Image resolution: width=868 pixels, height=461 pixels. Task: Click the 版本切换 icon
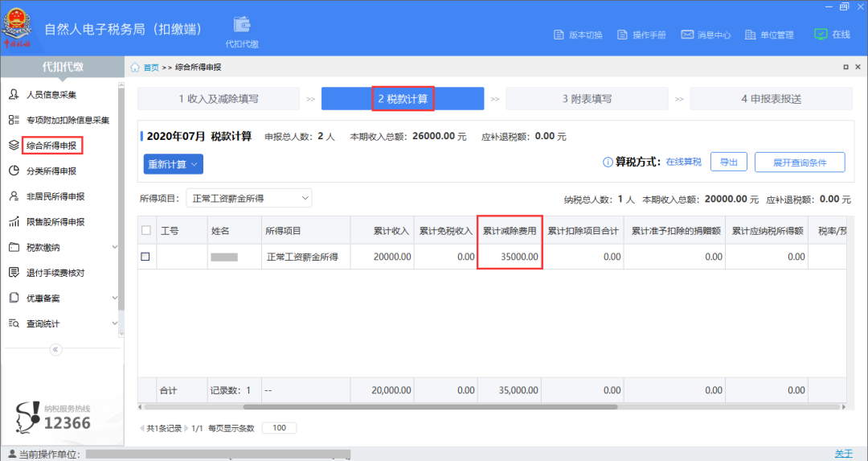pos(559,35)
